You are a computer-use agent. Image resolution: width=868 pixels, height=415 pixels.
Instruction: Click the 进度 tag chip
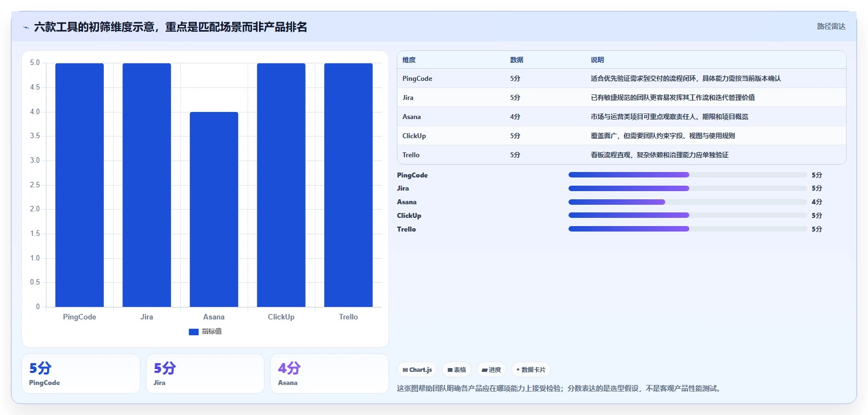[491, 370]
